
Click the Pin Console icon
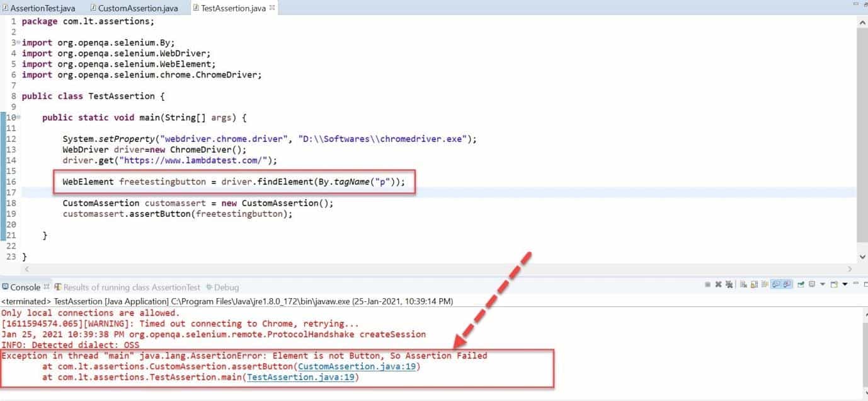[800, 284]
